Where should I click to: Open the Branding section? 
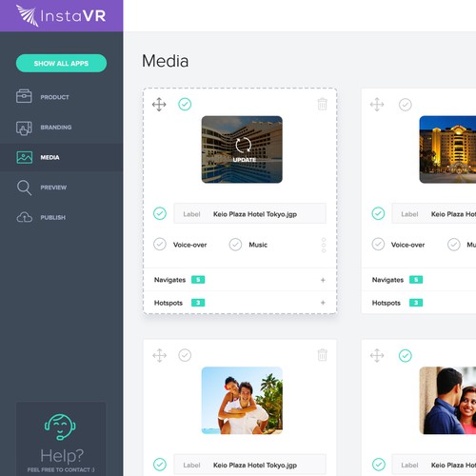pos(56,128)
